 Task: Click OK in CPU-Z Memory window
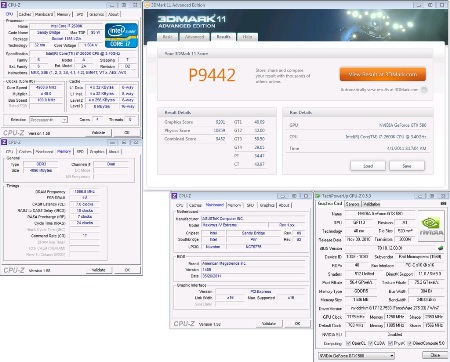(127, 270)
